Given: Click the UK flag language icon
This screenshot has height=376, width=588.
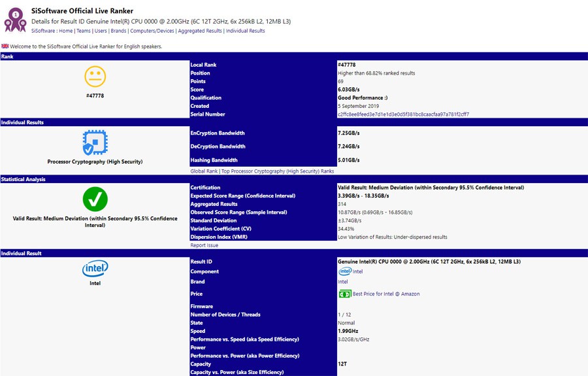Looking at the screenshot, I should point(5,46).
